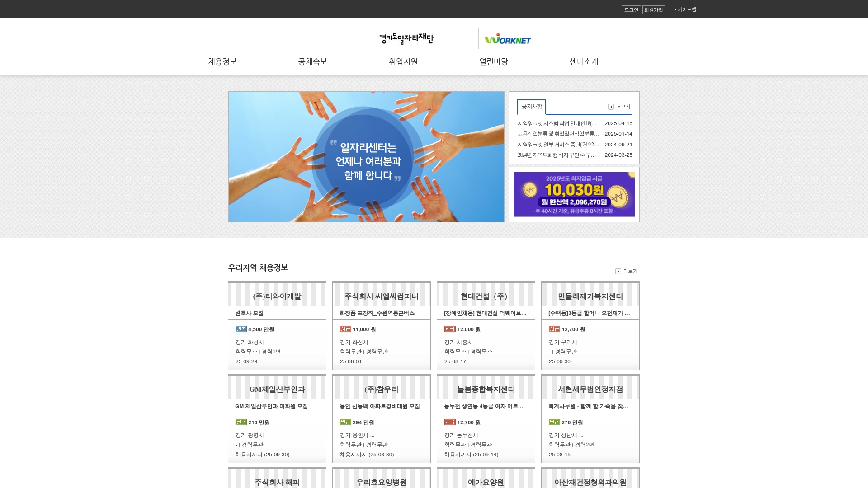
Task: Open 현대건설 (주) card title
Action: (x=486, y=296)
